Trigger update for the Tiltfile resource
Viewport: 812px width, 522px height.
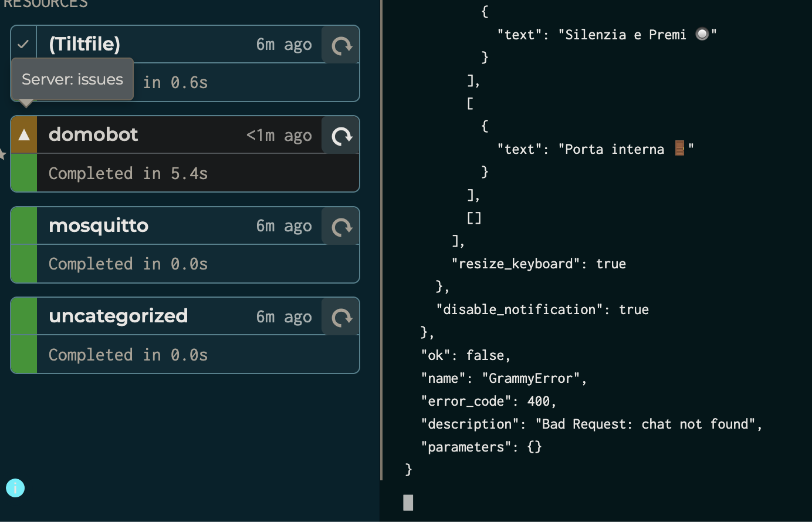[341, 45]
